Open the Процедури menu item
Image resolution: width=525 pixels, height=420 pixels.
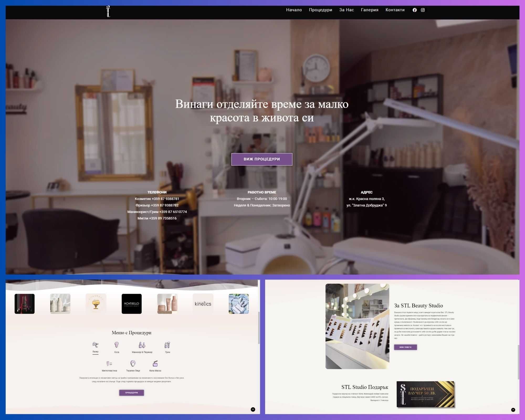[x=321, y=10]
